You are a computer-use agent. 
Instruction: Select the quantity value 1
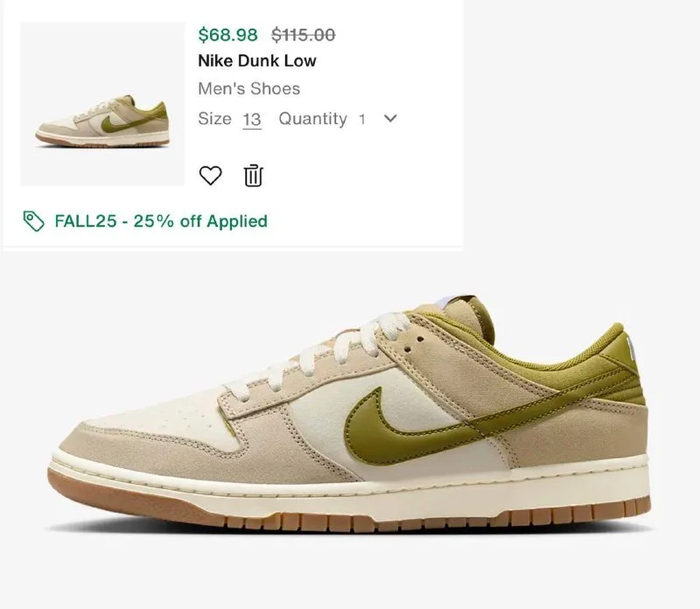pyautogui.click(x=362, y=119)
